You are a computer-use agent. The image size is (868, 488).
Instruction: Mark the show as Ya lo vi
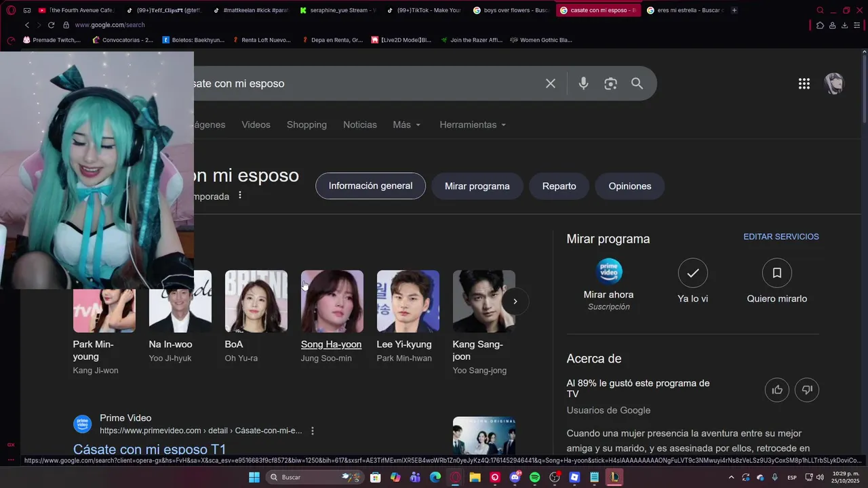[x=693, y=272]
